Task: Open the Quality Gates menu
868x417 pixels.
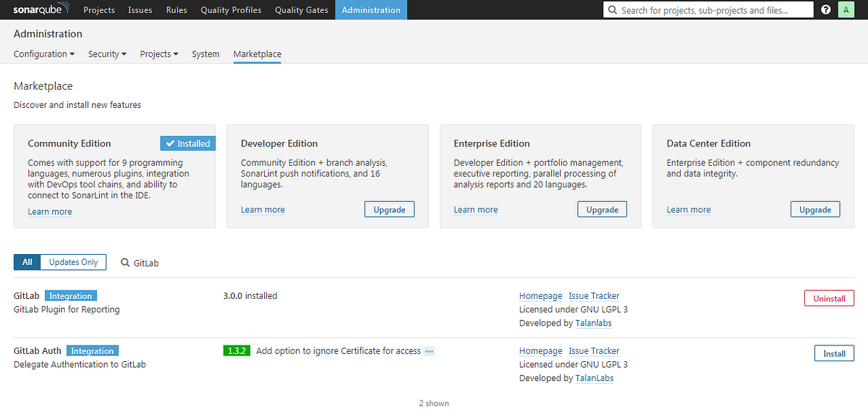Action: (302, 9)
